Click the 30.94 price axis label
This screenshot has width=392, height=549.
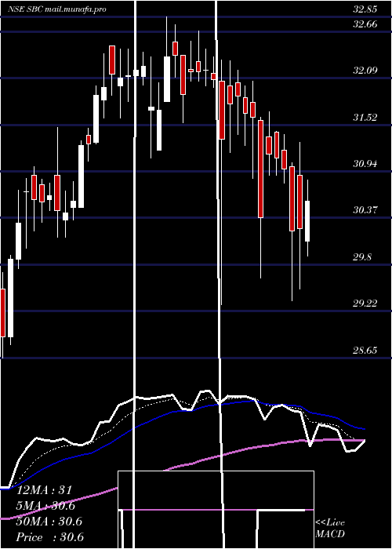click(x=365, y=163)
